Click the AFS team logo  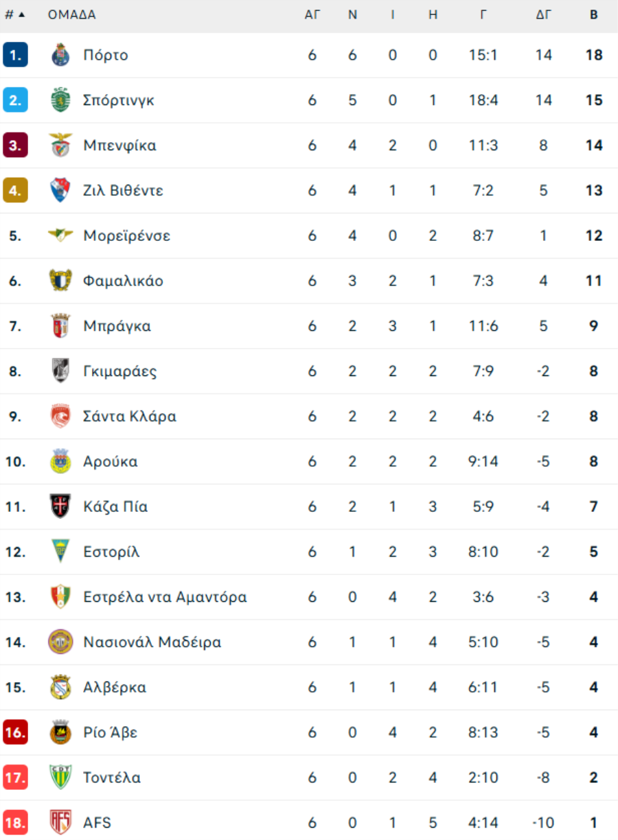[60, 822]
